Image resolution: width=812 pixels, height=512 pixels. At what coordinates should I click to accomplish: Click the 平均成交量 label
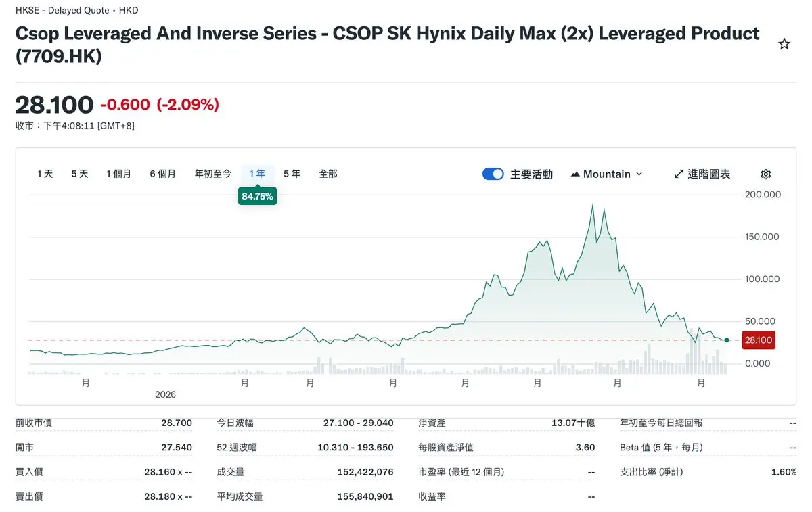(240, 496)
